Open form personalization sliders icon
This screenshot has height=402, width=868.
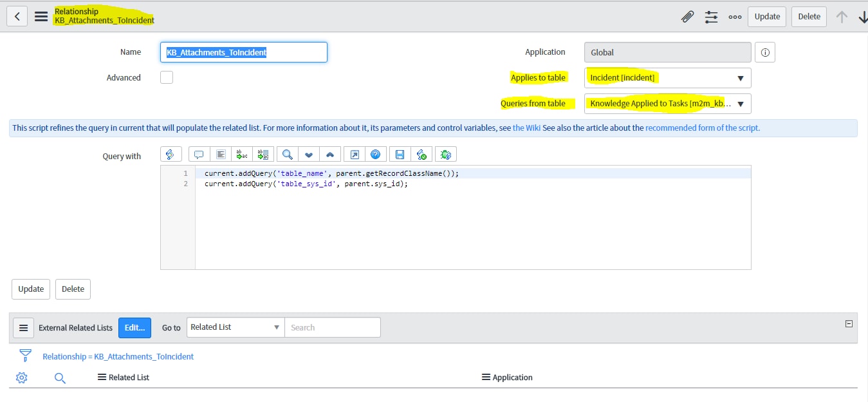click(711, 17)
